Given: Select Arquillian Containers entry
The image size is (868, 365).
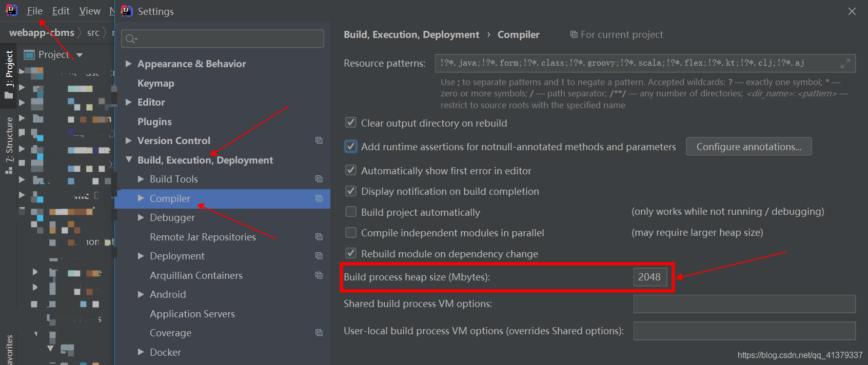Looking at the screenshot, I should click(x=196, y=275).
